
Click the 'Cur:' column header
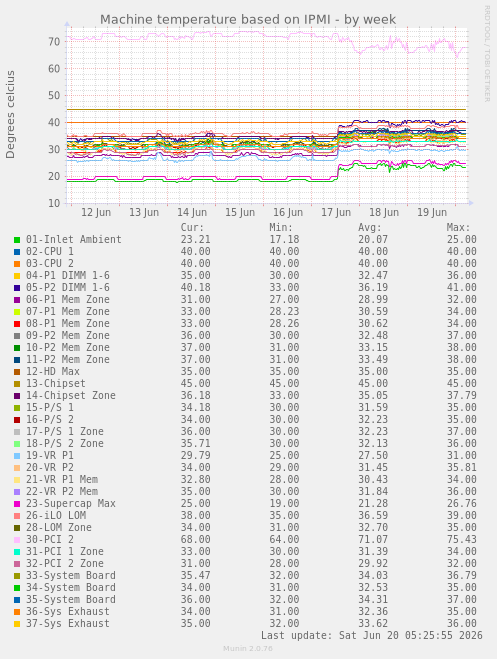pyautogui.click(x=192, y=228)
